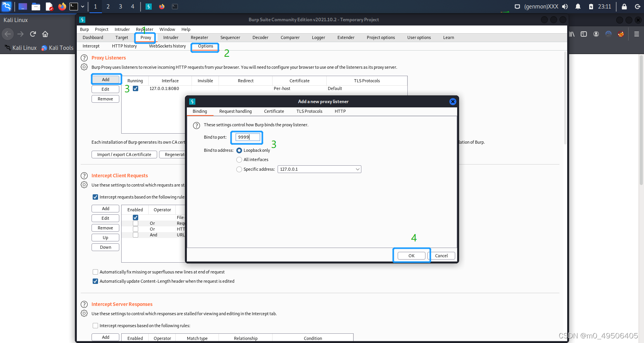The image size is (644, 343).
Task: Open Proxy Listeners settings gear icon
Action: (x=84, y=67)
